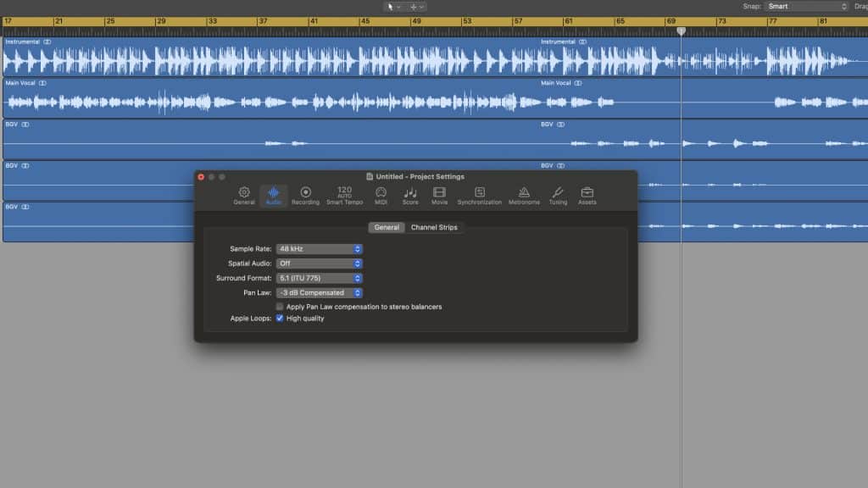The width and height of the screenshot is (868, 488).
Task: Open Movie settings pane
Action: point(440,196)
